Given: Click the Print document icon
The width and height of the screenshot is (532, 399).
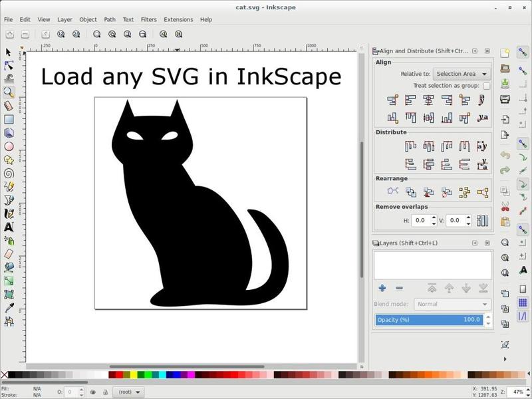Looking at the screenshot, I should pyautogui.click(x=505, y=99).
